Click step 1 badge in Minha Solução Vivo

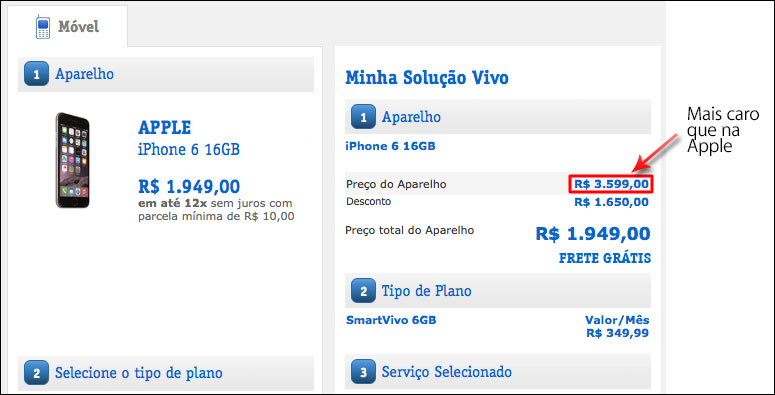pos(363,117)
